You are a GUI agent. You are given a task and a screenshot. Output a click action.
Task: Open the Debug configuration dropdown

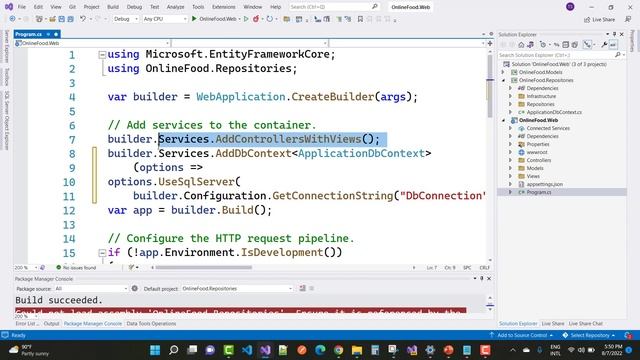pyautogui.click(x=126, y=19)
